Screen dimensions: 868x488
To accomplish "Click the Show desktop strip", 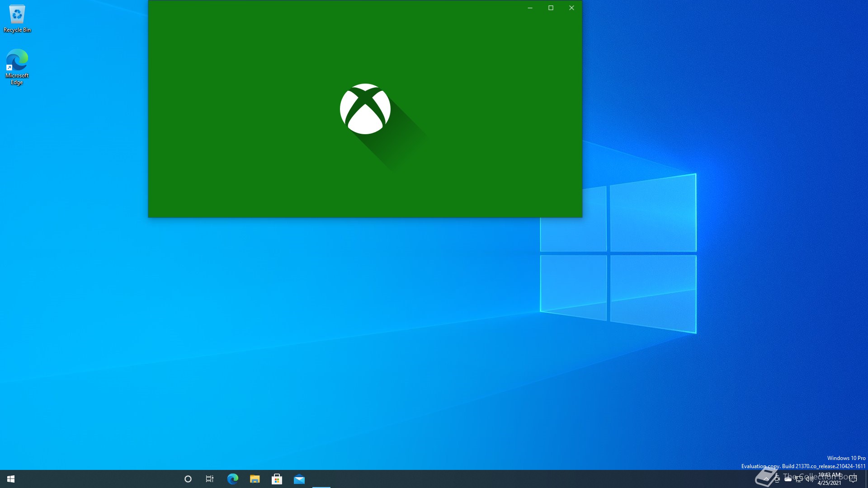I will [866, 479].
